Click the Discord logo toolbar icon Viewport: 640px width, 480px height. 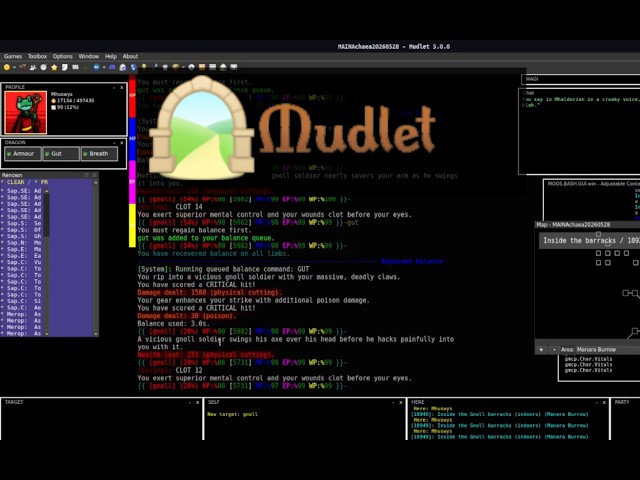[112, 67]
